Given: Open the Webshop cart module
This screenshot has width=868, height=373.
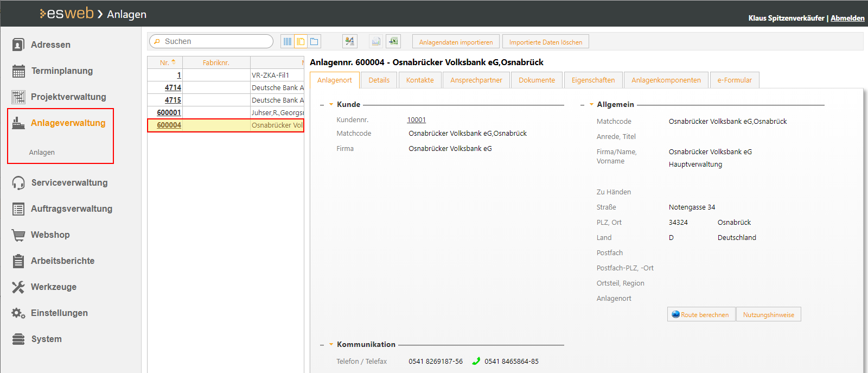Looking at the screenshot, I should pyautogui.click(x=50, y=235).
